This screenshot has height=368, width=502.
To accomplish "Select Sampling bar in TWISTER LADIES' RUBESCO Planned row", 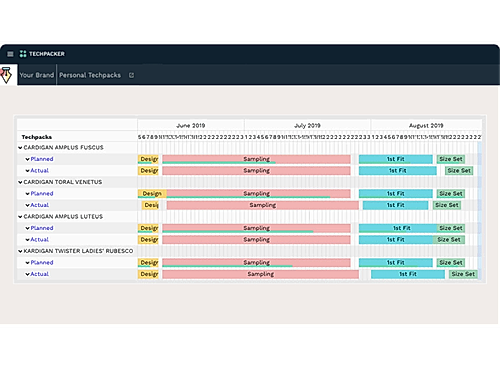I will (x=256, y=263).
